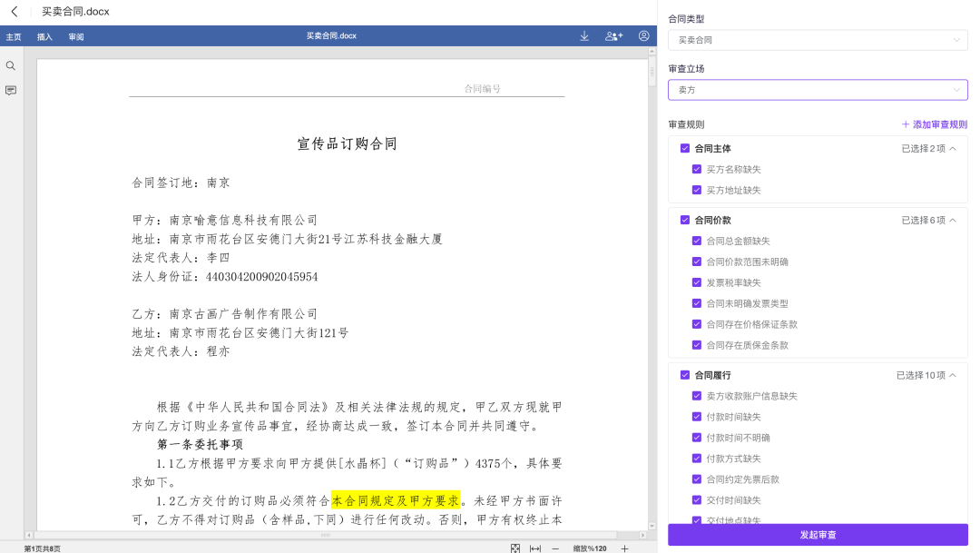Disable the 发票税率缺失 checkbox
This screenshot has height=553, width=980.
697,282
